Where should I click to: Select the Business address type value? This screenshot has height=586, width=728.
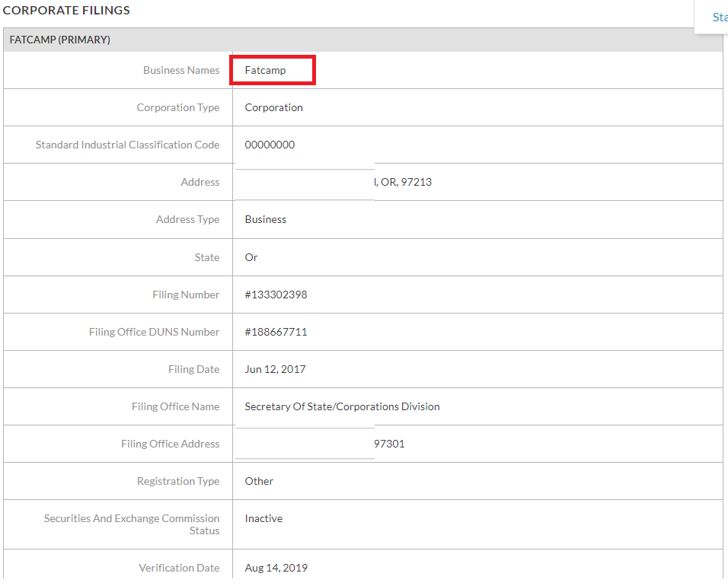(265, 219)
